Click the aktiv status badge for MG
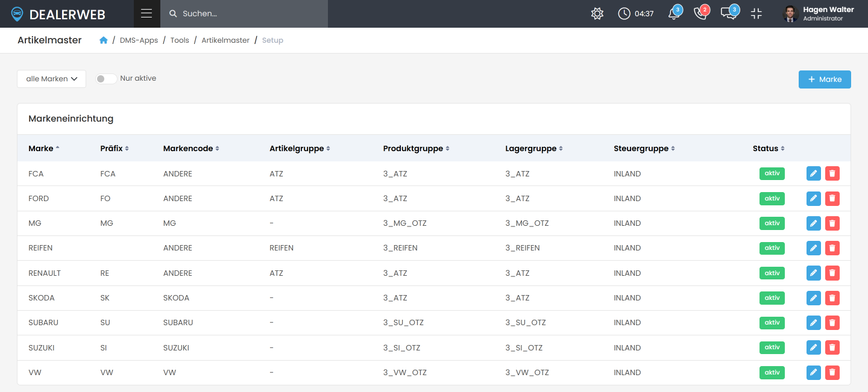This screenshot has height=392, width=868. [772, 223]
